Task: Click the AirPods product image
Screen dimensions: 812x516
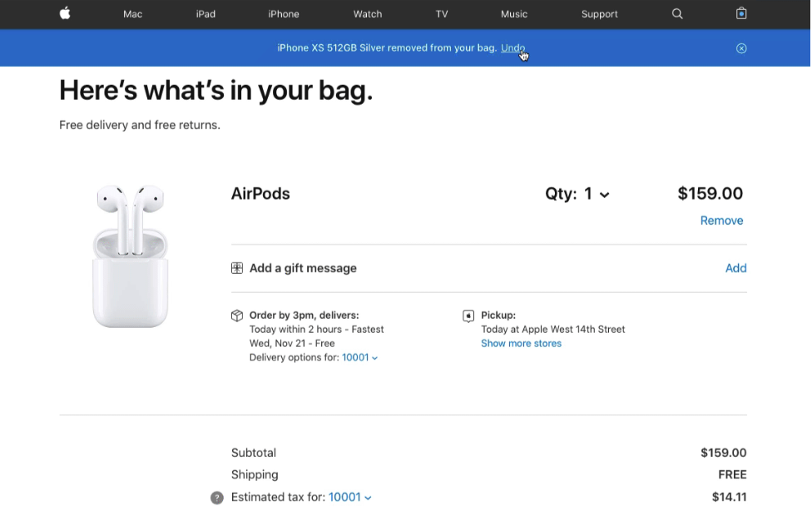Action: pyautogui.click(x=131, y=256)
